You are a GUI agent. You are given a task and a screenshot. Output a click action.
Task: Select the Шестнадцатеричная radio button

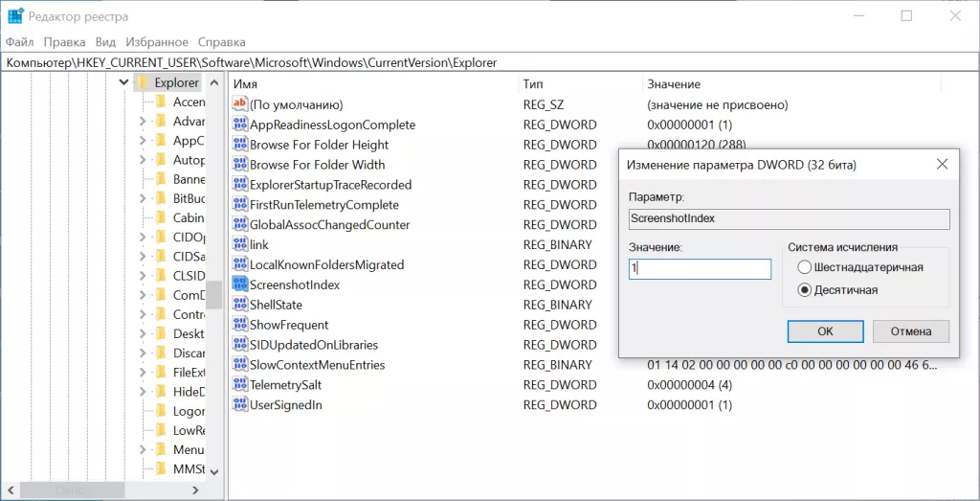(805, 267)
